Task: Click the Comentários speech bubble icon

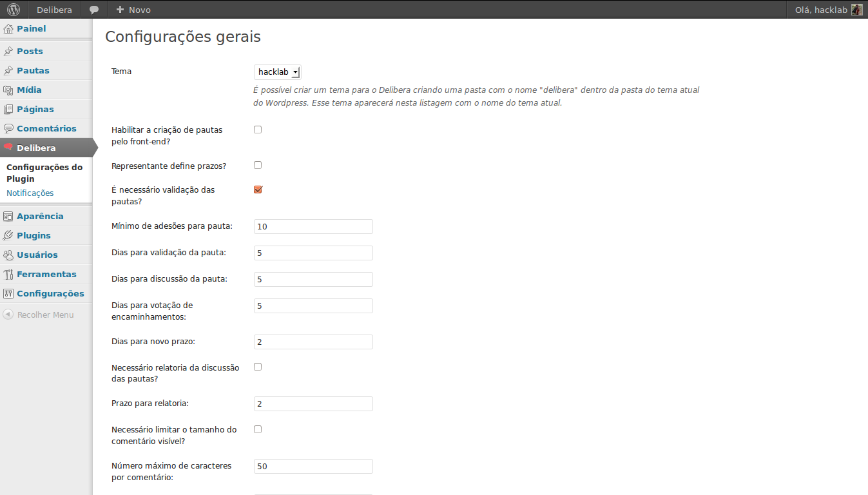Action: coord(8,128)
